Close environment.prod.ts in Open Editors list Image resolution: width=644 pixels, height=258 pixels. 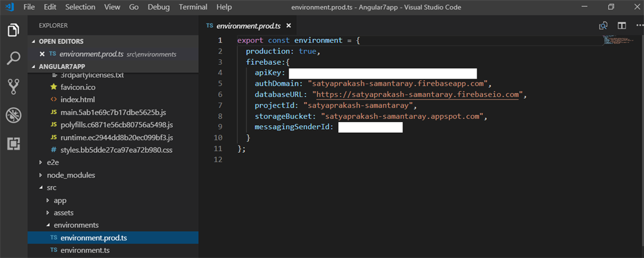(x=42, y=54)
